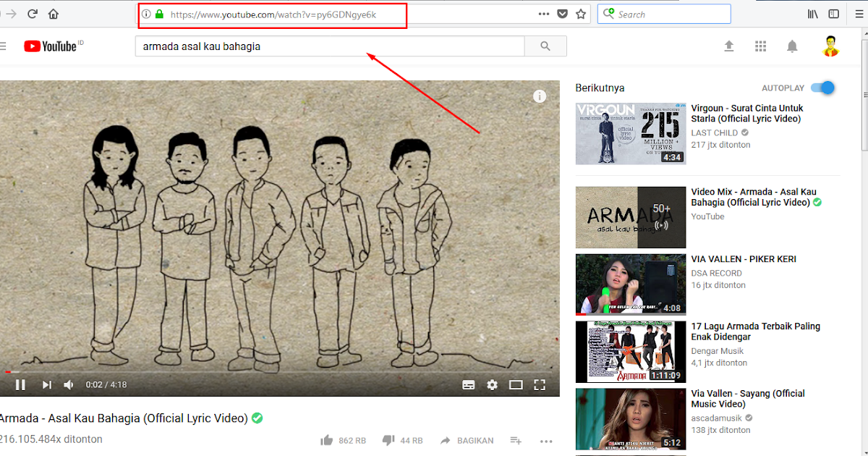Save page to Pocket icon

563,14
